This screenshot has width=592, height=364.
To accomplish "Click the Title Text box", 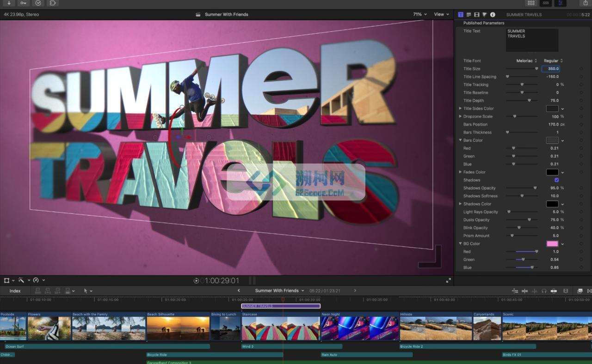I will tap(532, 40).
